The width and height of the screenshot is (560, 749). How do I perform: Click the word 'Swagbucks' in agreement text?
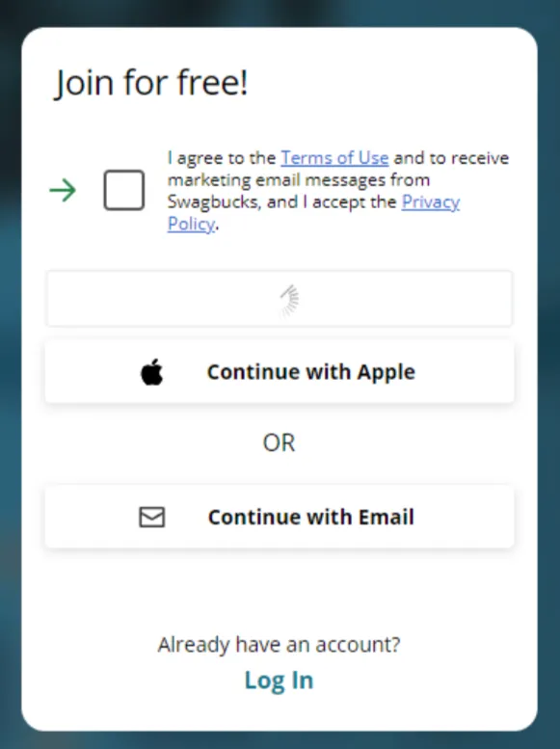(214, 202)
